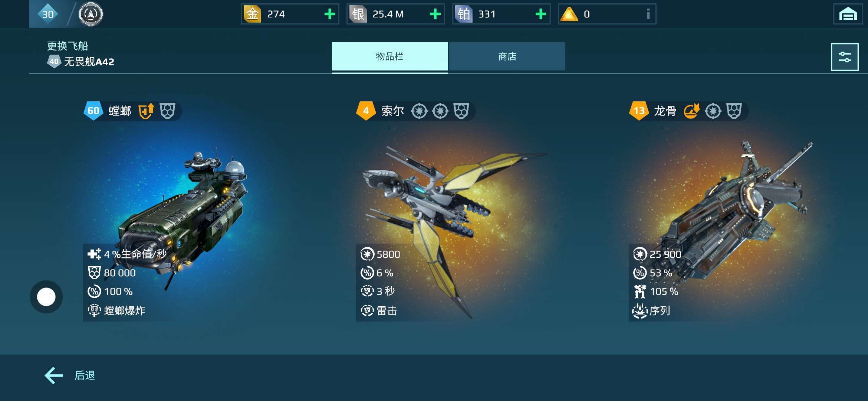Click the back arrow icon

tap(54, 375)
